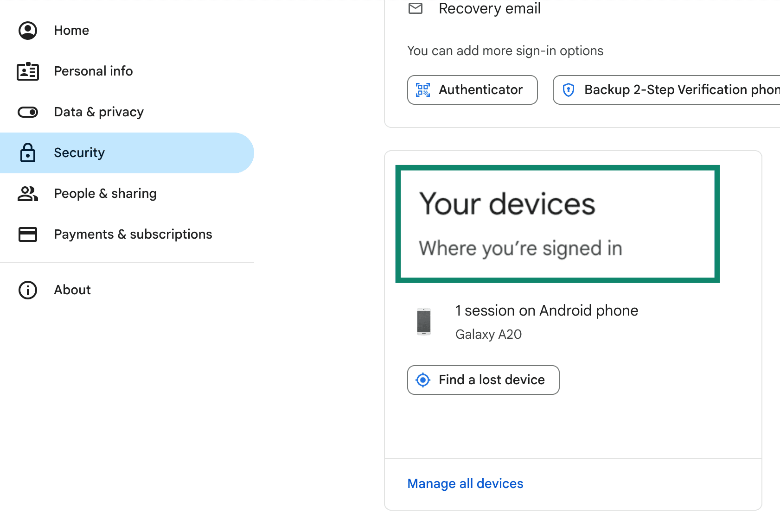This screenshot has width=780, height=532.
Task: Click the Data & privacy toggle icon
Action: (x=27, y=112)
